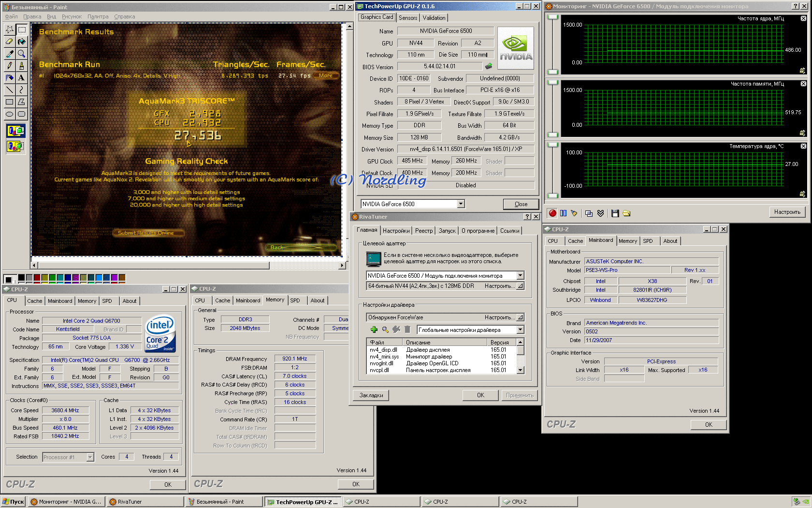Switch to TechPowerUp GPU-Z taskbar button
Viewport: 812px width, 508px height.
point(302,502)
